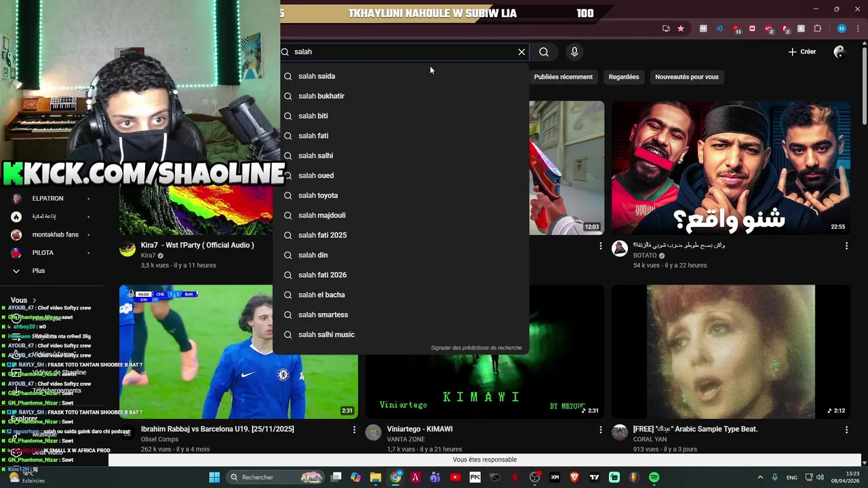Select the suggestion "salah oued"
The height and width of the screenshot is (488, 868).
pyautogui.click(x=401, y=176)
